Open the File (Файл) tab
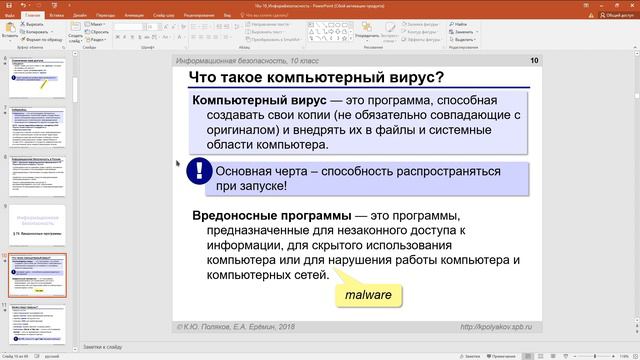The width and height of the screenshot is (640, 360). [9, 16]
